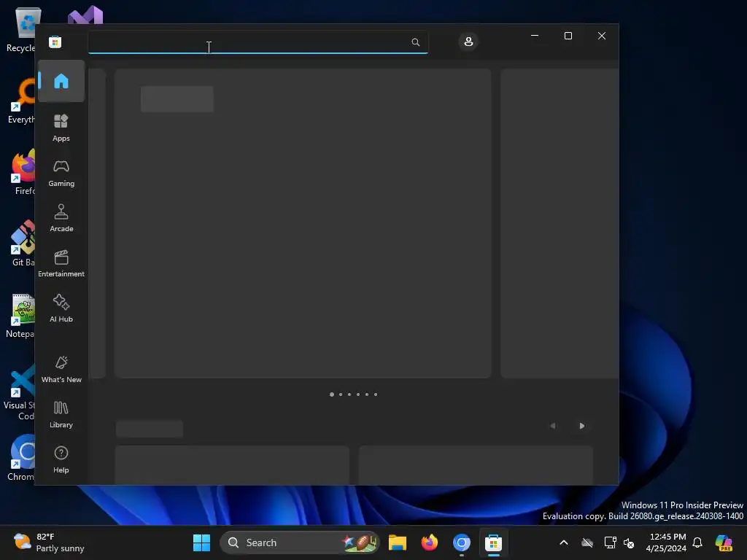747x560 pixels.
Task: Select Recycle Bin desktop icon
Action: 21,29
